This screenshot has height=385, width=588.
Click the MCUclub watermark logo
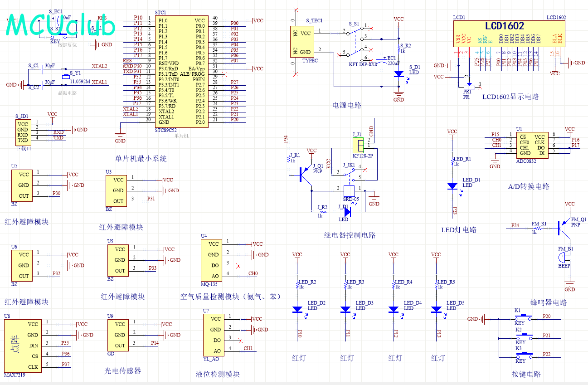(61, 27)
